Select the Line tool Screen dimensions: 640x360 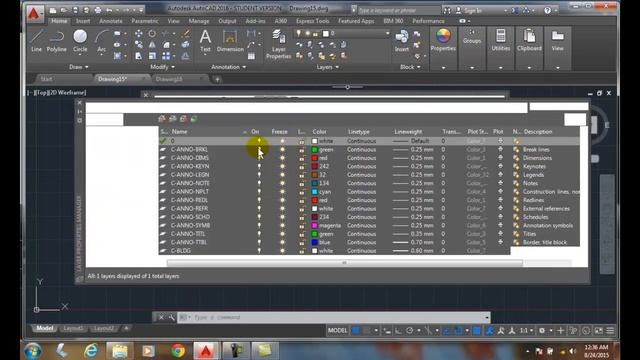pos(36,40)
